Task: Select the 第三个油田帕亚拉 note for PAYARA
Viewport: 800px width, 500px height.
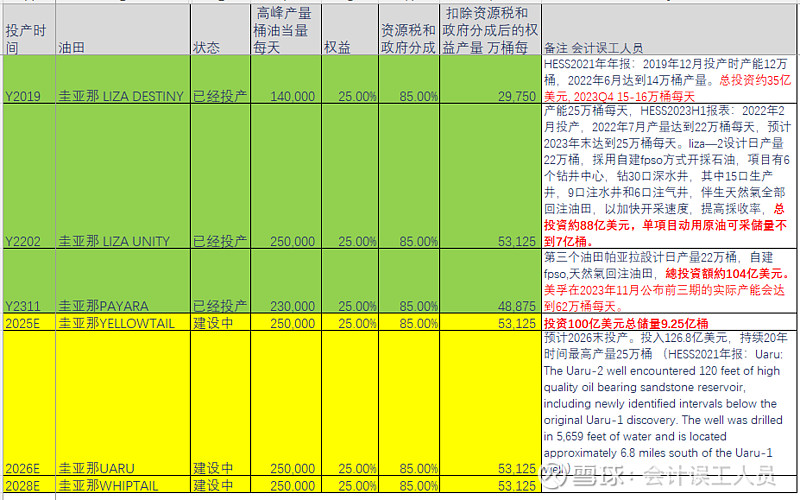Action: [x=669, y=281]
